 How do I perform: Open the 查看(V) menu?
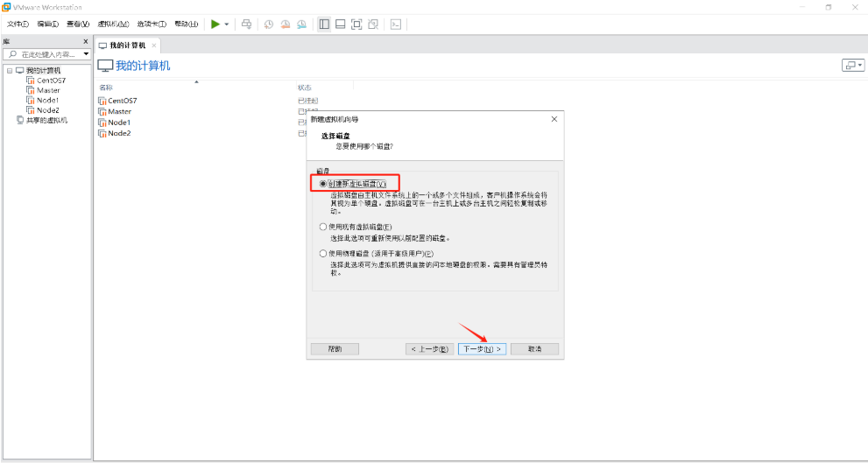[78, 25]
